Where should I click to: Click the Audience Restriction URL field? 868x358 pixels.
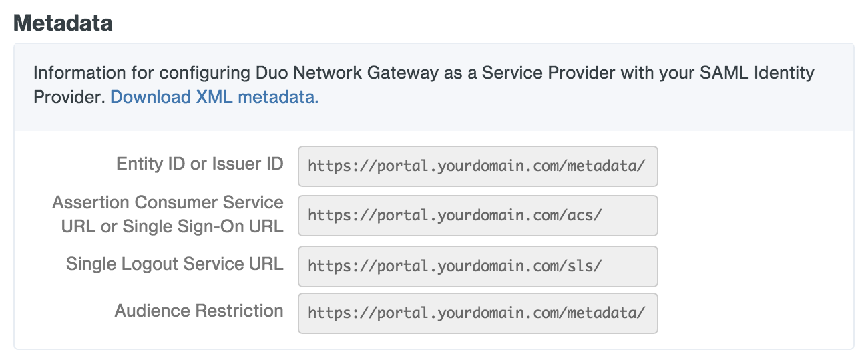pyautogui.click(x=477, y=313)
